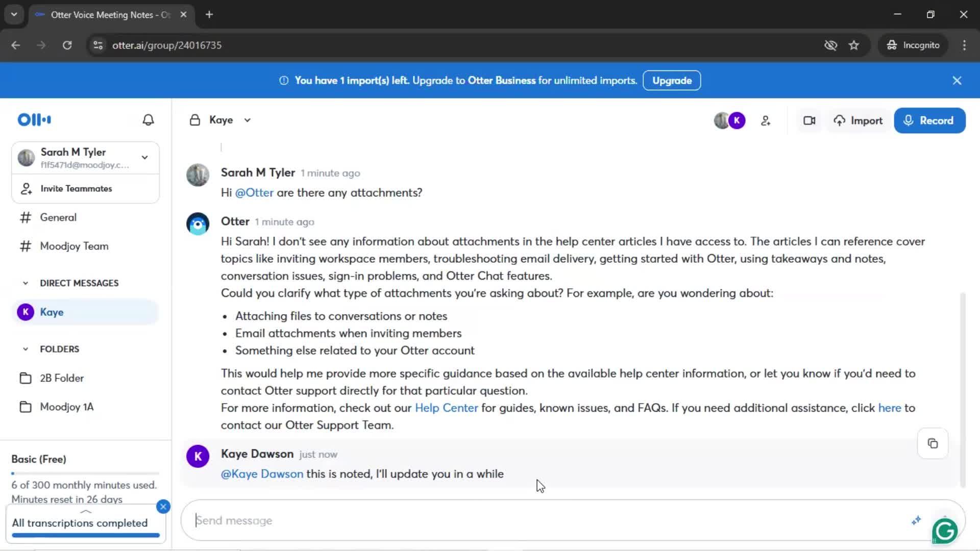This screenshot has height=551, width=980.
Task: Click the AI sparkle icon in message box
Action: [x=916, y=520]
